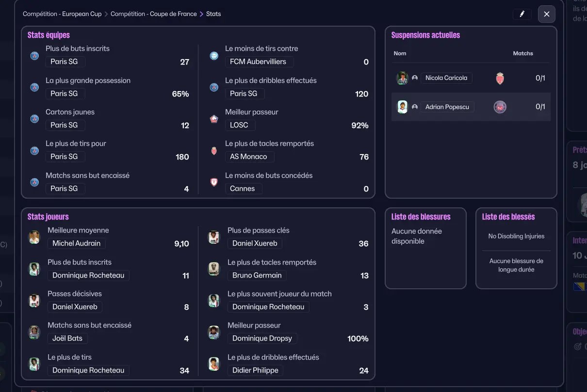Click Joël Bats' player portrait
587x392 pixels.
coord(34,332)
